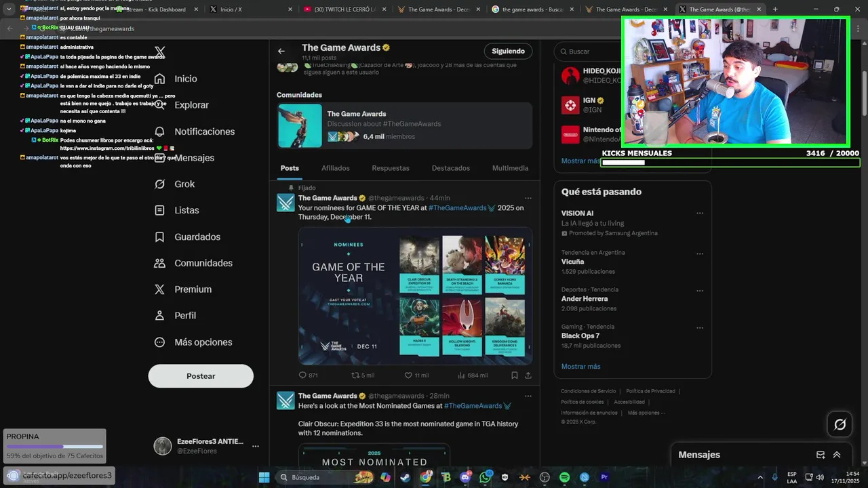Screen dimensions: 868x488
Task: Click the Kicks Mensuales progress bar
Action: click(730, 163)
